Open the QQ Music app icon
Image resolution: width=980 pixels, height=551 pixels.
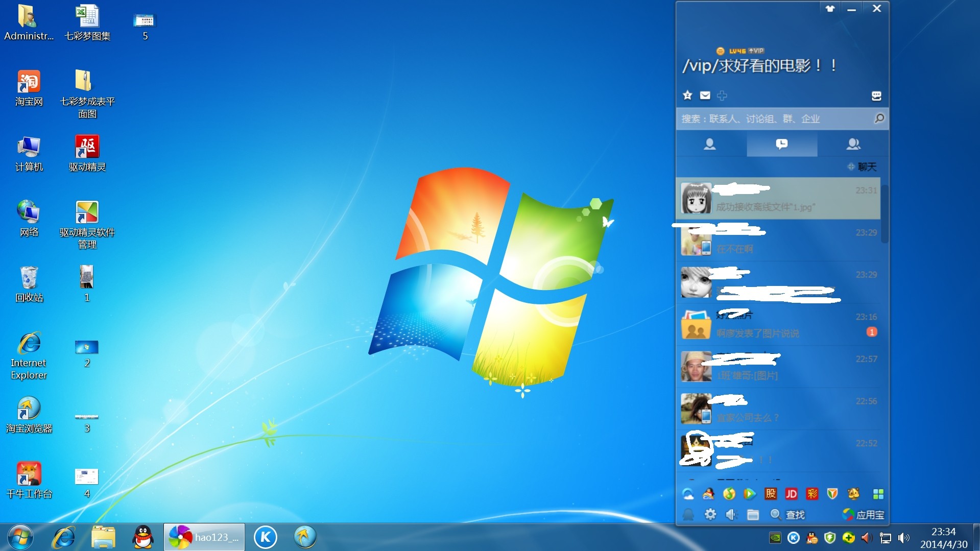pos(729,494)
